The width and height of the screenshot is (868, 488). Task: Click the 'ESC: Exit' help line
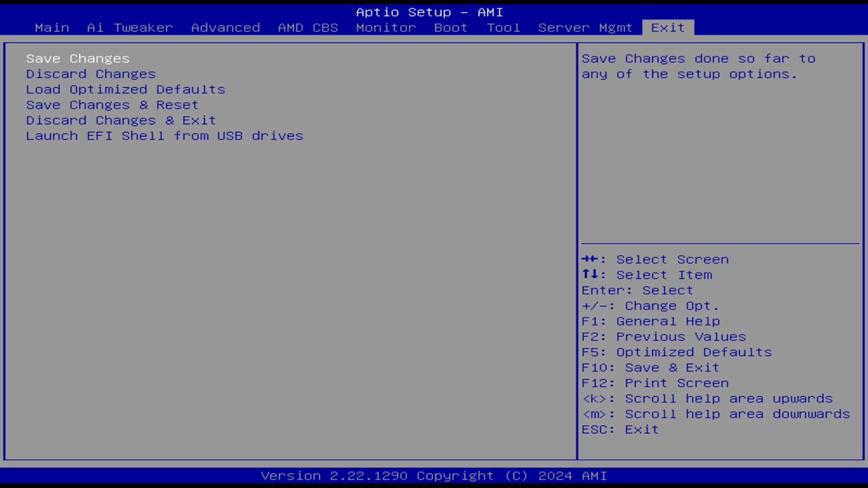click(620, 430)
